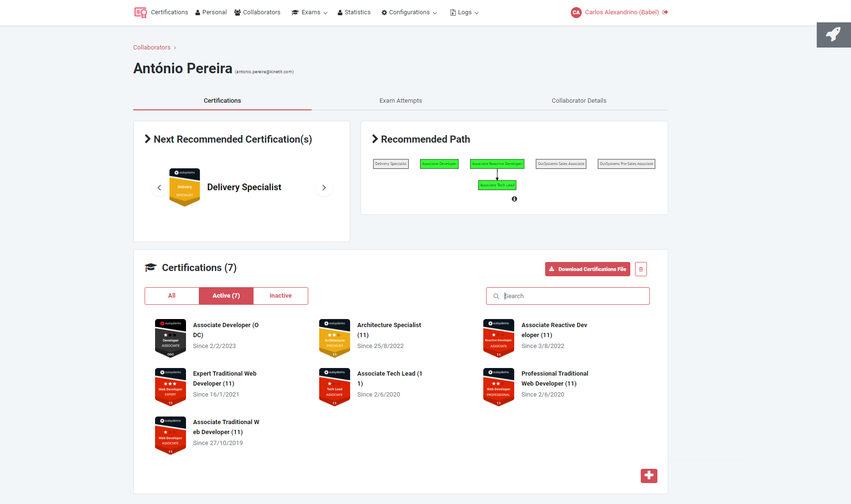
Task: Click the info icon under Associate Tech Lead
Action: click(x=514, y=199)
